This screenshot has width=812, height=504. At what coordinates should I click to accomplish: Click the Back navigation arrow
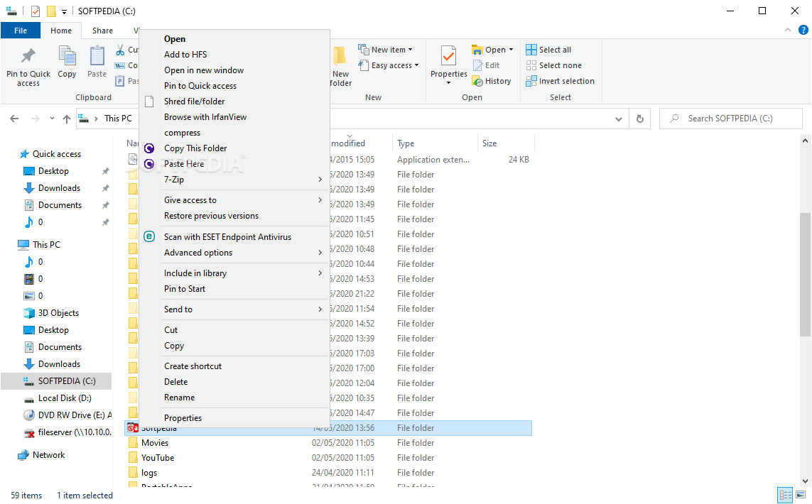pos(14,119)
